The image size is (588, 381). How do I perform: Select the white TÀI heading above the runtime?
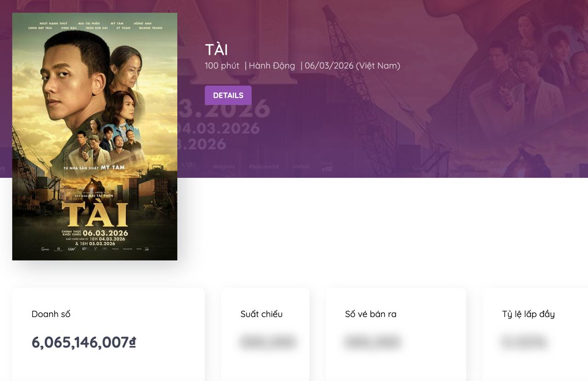coord(216,50)
